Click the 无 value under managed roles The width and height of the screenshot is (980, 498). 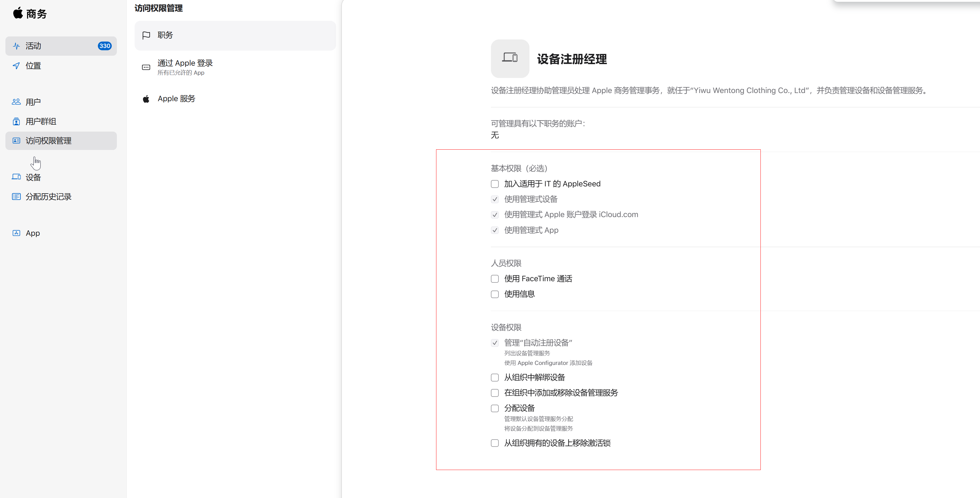tap(495, 135)
